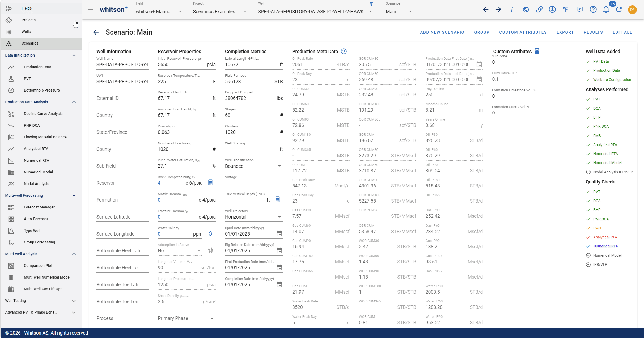Open the DF user avatar

632,10
